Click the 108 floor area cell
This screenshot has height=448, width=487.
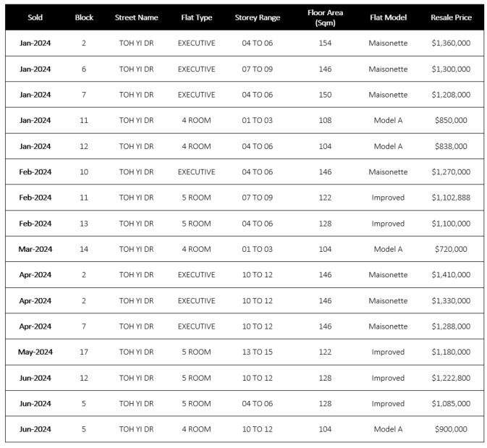click(325, 120)
